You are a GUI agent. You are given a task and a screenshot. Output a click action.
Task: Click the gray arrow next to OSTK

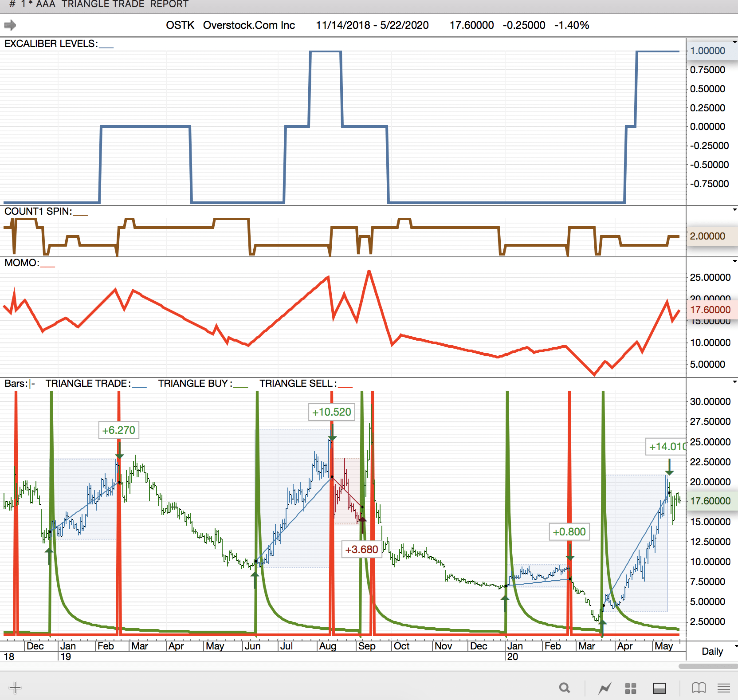[x=10, y=25]
